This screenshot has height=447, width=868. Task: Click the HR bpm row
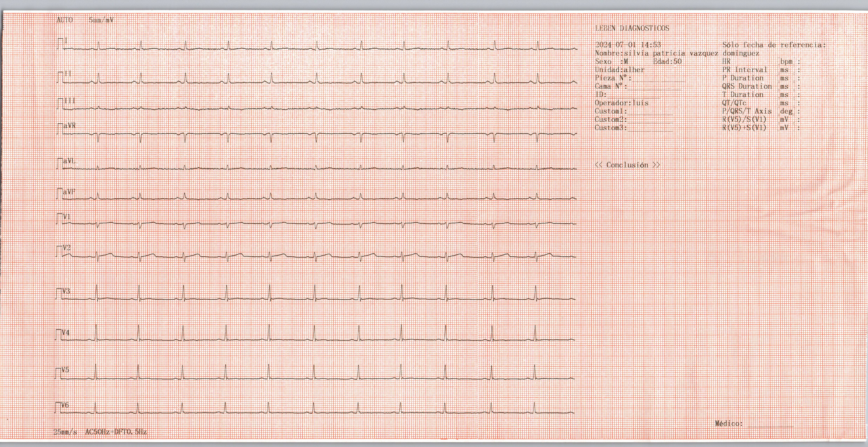761,62
